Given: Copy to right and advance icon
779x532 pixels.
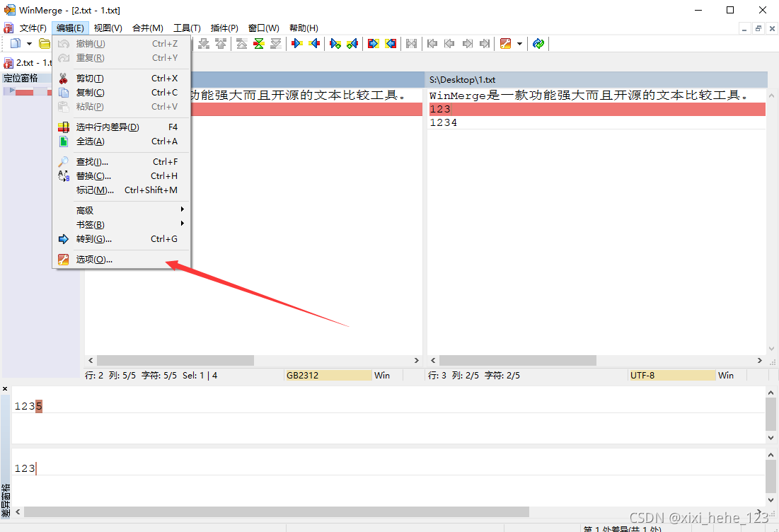Looking at the screenshot, I should [x=335, y=44].
